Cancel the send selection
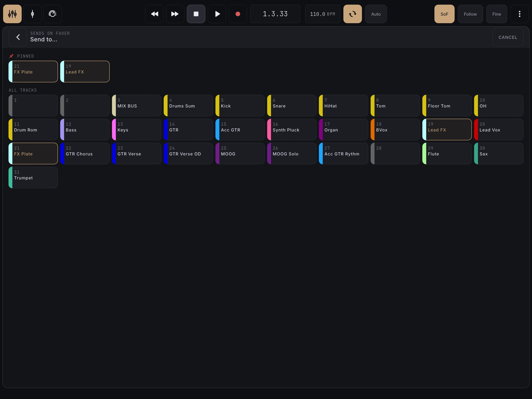The image size is (532, 399). (x=508, y=37)
